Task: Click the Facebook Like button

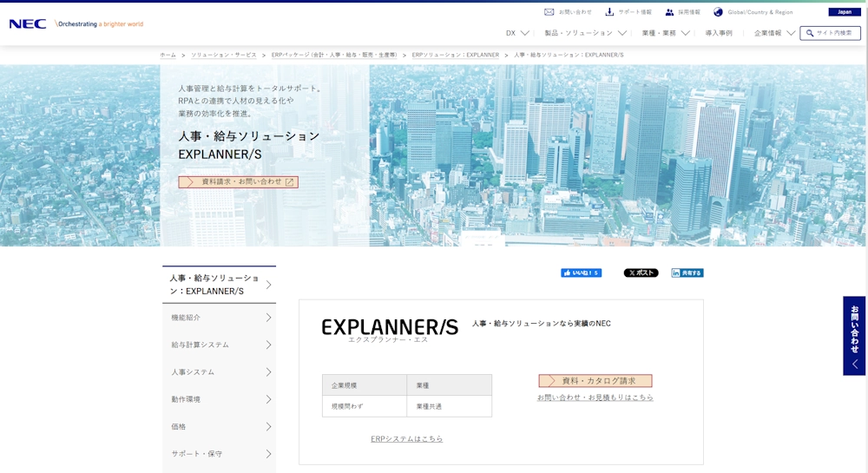Action: click(581, 273)
